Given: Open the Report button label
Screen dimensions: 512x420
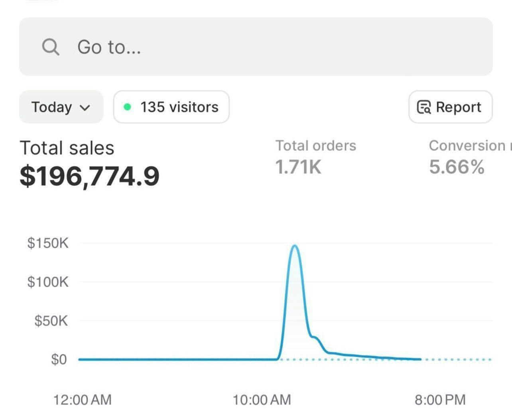Looking at the screenshot, I should click(x=458, y=107).
